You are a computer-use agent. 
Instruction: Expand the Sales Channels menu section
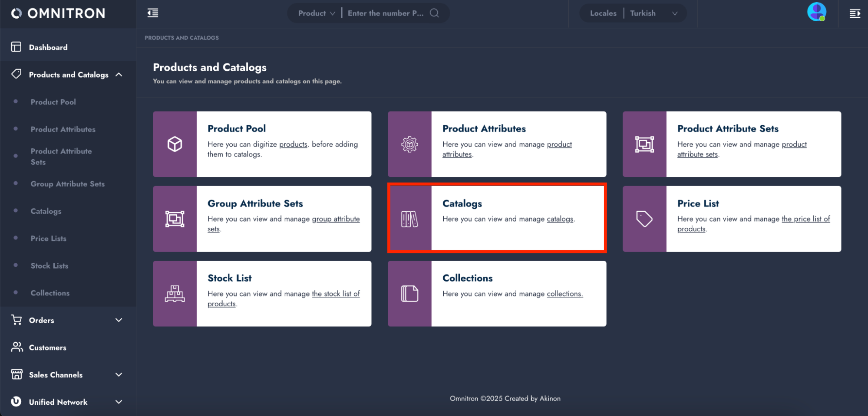pyautogui.click(x=118, y=375)
